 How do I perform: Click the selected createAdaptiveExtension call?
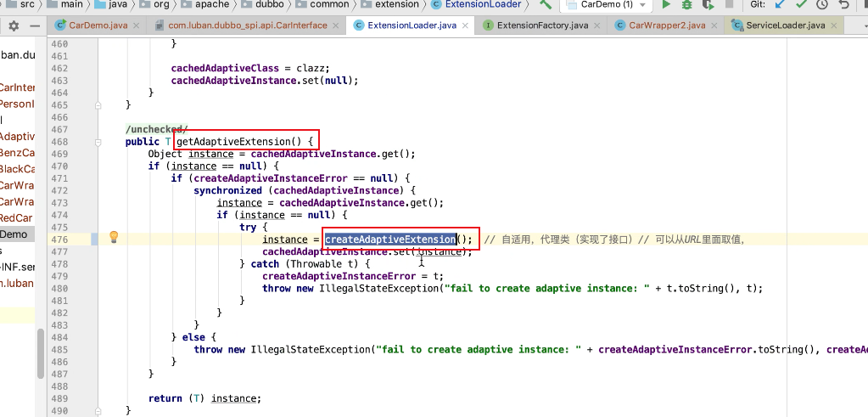tap(390, 239)
